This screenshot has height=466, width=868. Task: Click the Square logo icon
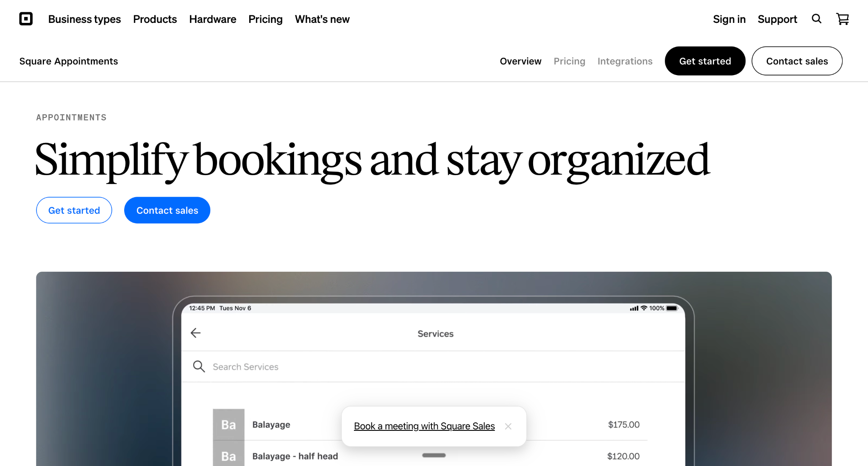point(26,19)
